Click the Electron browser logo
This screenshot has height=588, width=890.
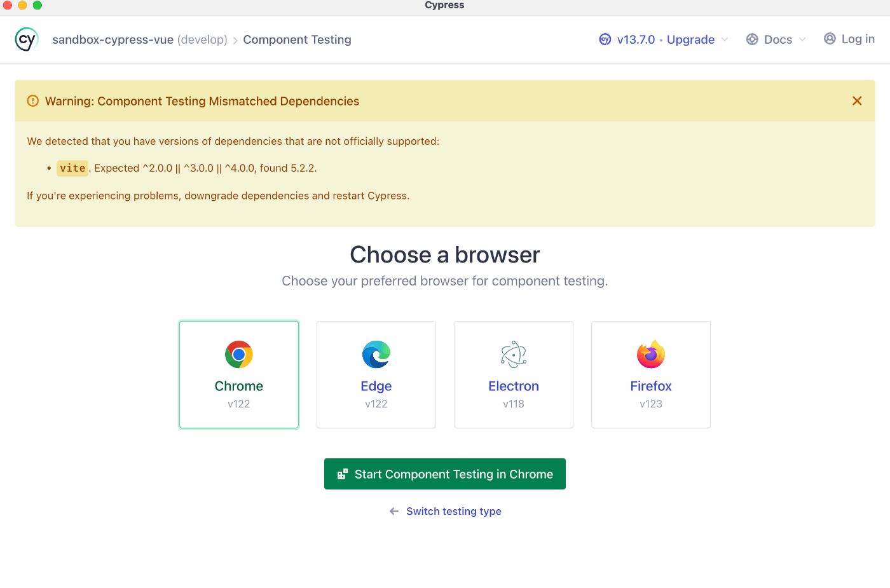click(x=514, y=355)
